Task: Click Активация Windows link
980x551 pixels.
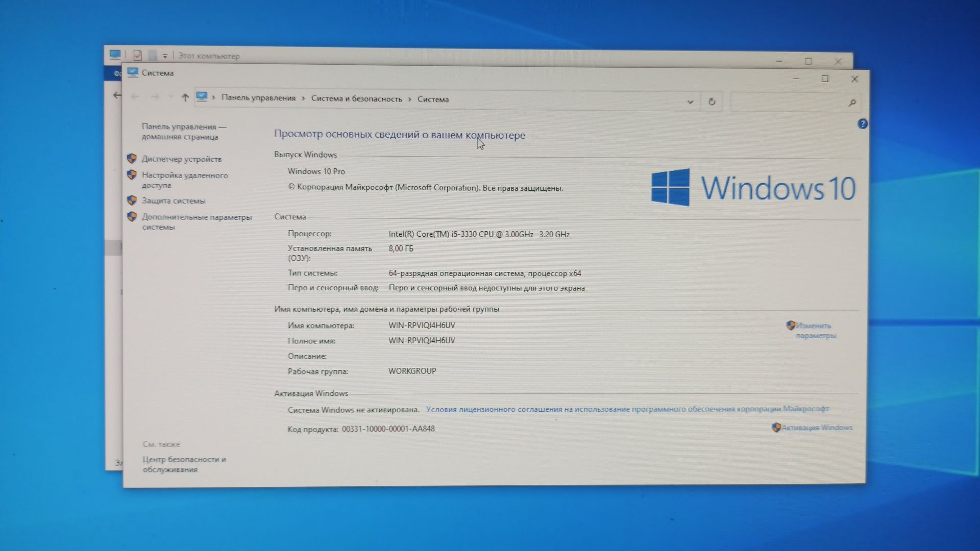Action: 817,428
